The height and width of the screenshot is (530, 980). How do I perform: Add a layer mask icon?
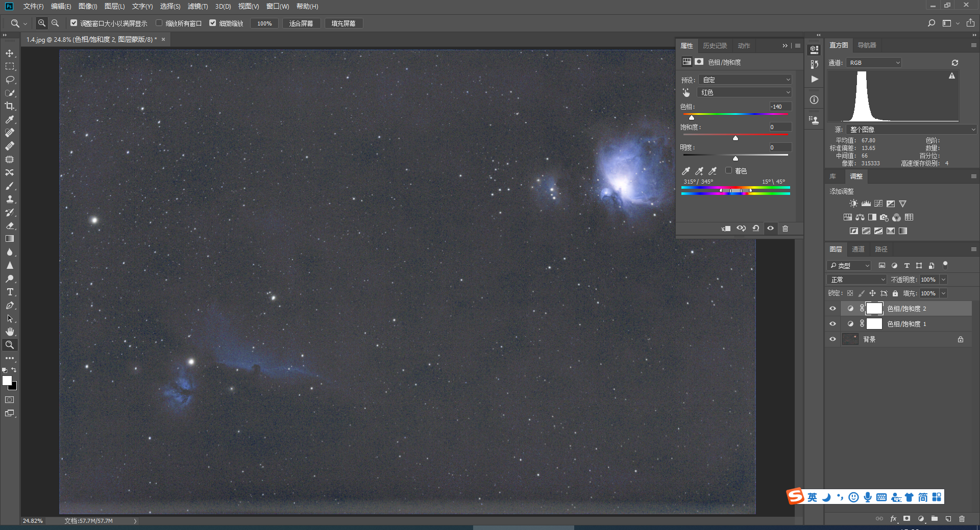coord(906,519)
